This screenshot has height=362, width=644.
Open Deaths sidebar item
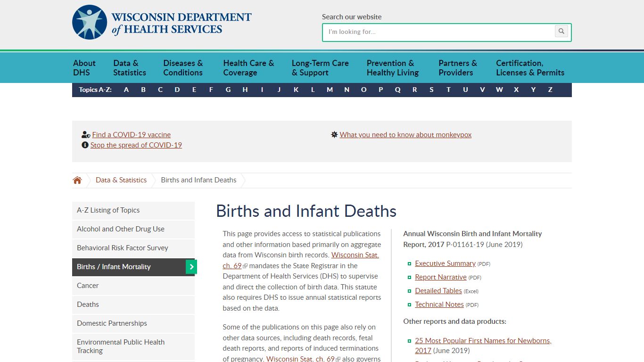pyautogui.click(x=133, y=304)
